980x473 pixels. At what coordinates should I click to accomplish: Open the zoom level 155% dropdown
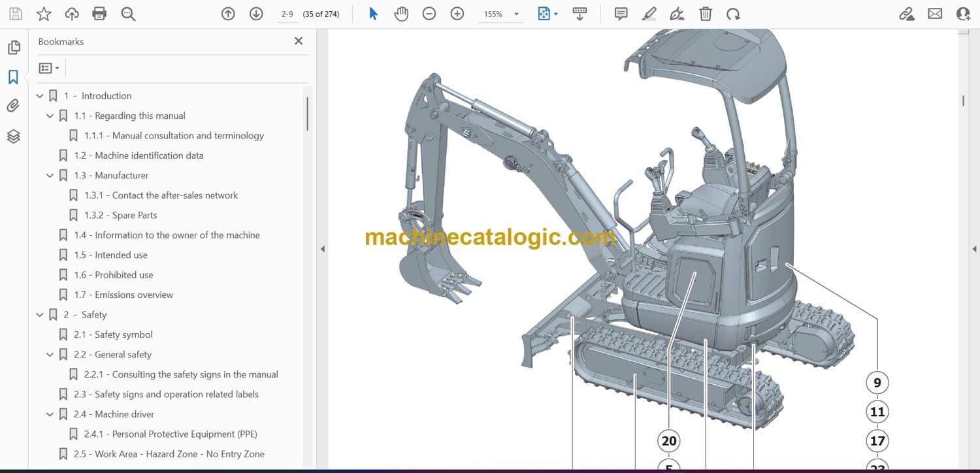click(x=516, y=14)
